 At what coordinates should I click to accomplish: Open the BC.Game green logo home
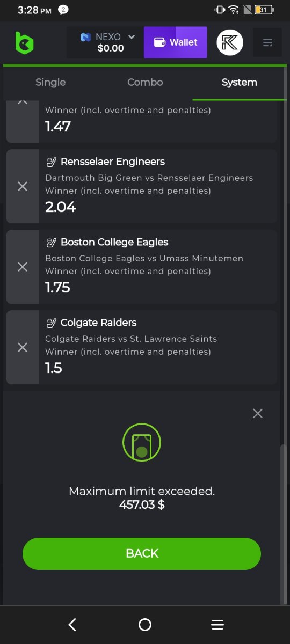click(x=24, y=43)
